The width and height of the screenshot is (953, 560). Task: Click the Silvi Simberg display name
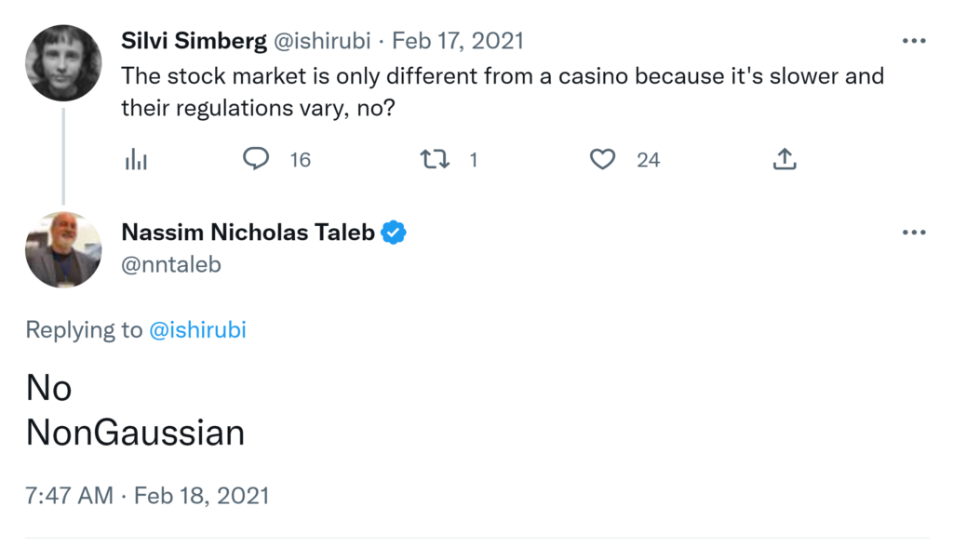pos(192,41)
